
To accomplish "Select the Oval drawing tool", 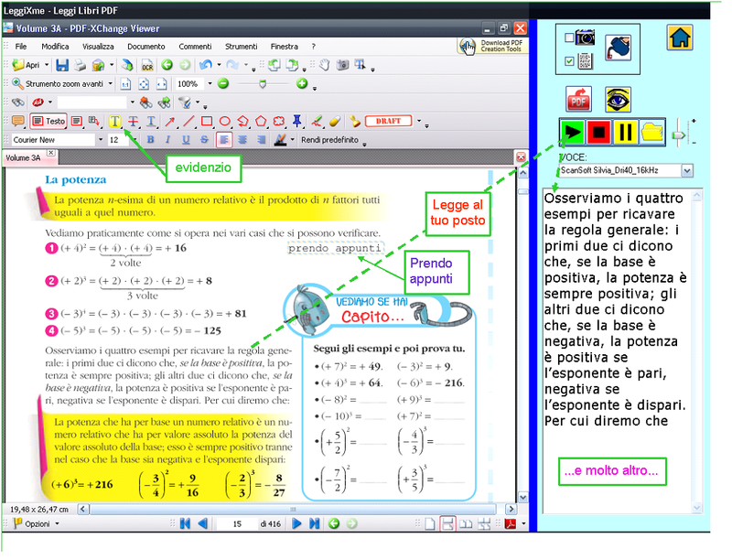I will pos(224,122).
